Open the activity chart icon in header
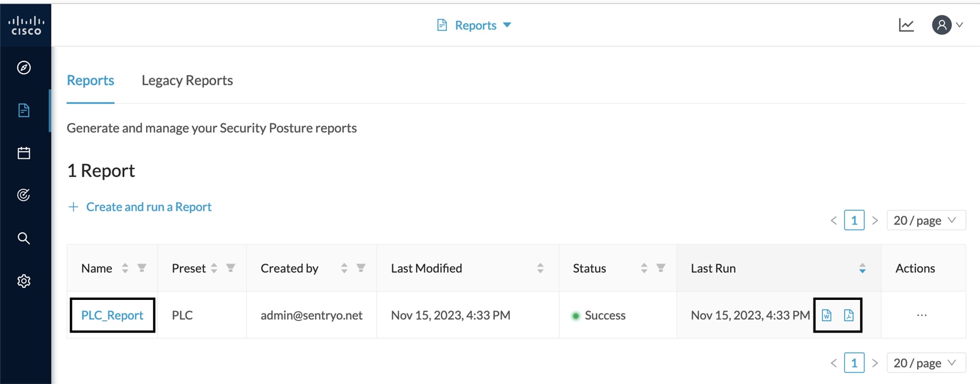The image size is (980, 384). click(x=906, y=25)
